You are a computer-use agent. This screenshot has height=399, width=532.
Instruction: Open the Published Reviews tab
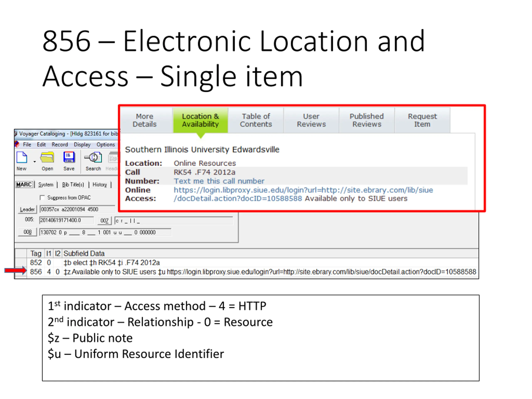tap(367, 120)
